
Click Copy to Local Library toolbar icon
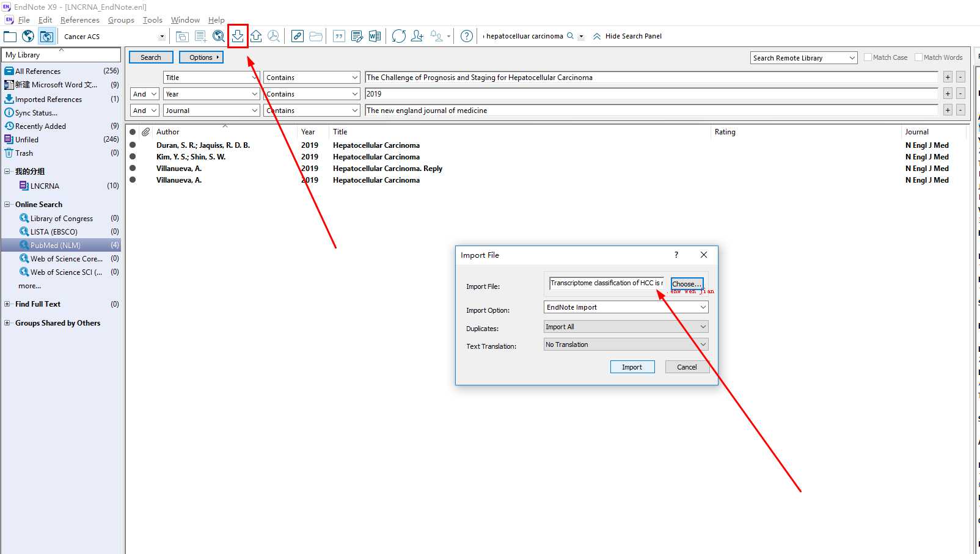(x=182, y=36)
